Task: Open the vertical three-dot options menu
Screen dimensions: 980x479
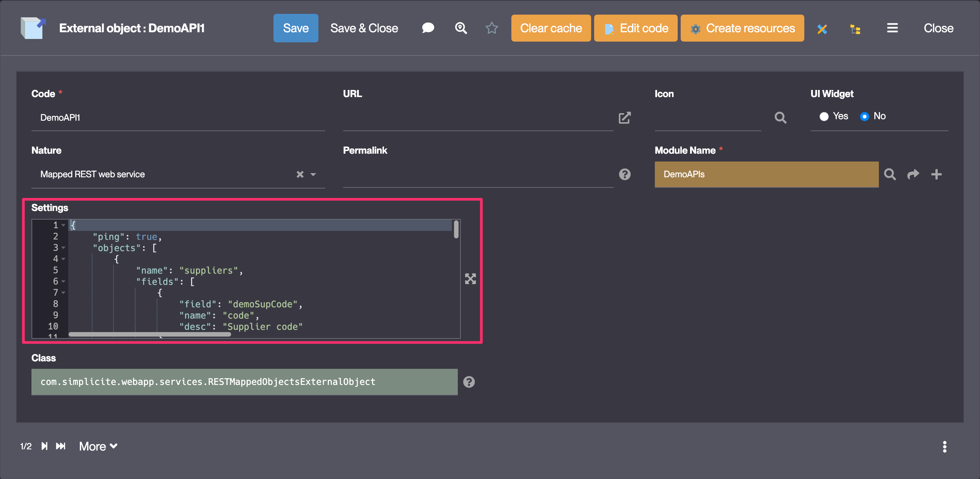Action: (944, 447)
